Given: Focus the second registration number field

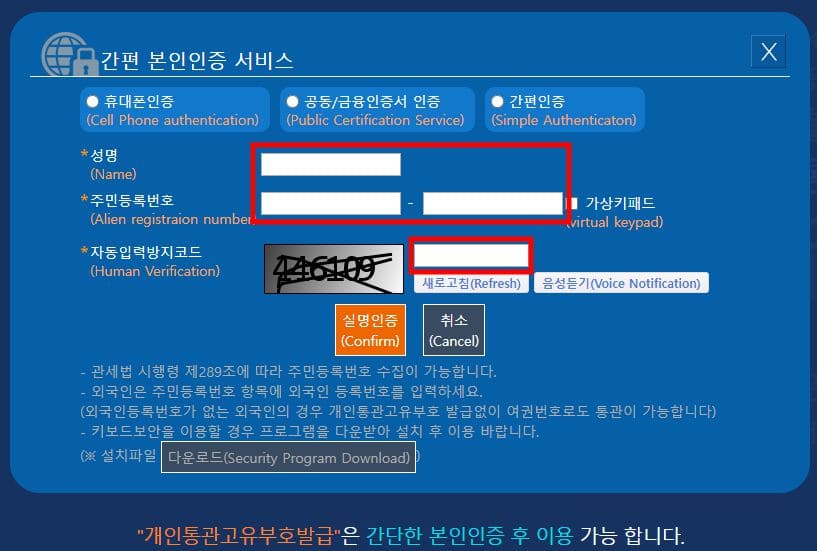Looking at the screenshot, I should tap(493, 203).
